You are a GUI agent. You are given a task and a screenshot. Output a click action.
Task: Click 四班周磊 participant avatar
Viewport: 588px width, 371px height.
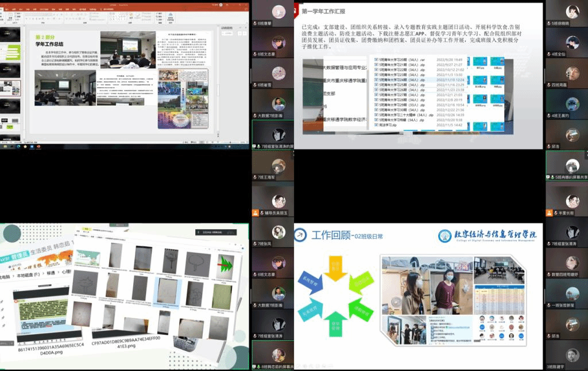pyautogui.click(x=572, y=74)
